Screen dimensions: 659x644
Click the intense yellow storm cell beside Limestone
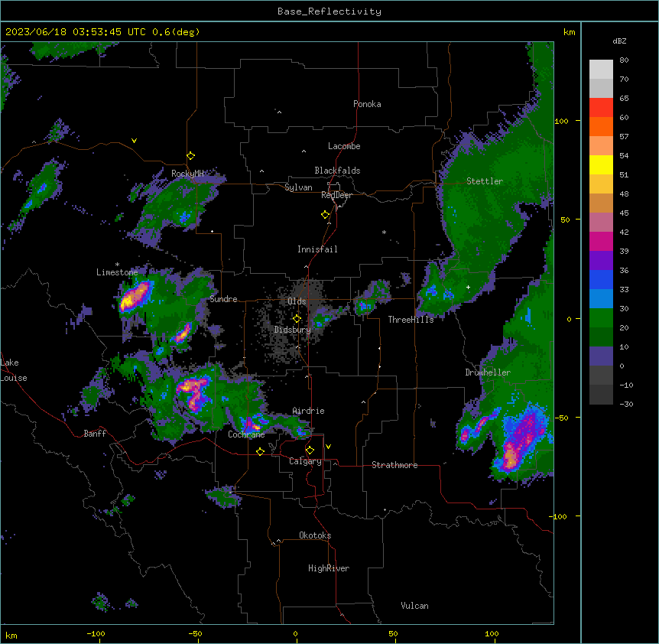(x=135, y=296)
